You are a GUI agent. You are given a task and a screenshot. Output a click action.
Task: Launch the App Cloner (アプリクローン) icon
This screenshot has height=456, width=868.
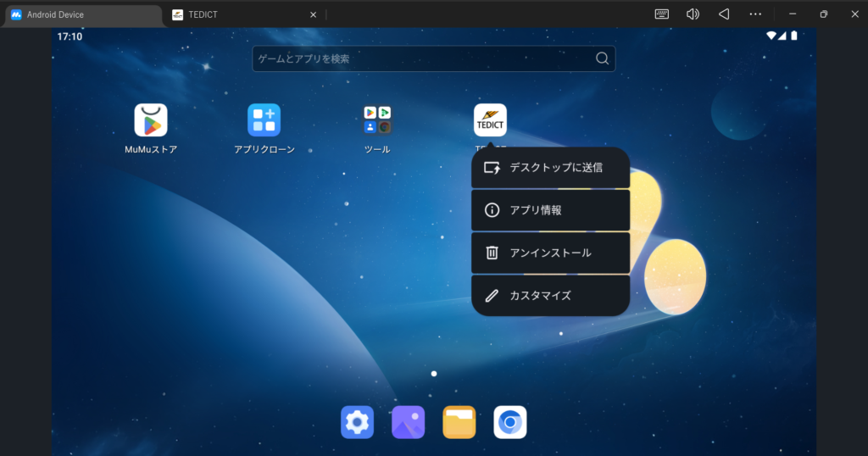(264, 120)
